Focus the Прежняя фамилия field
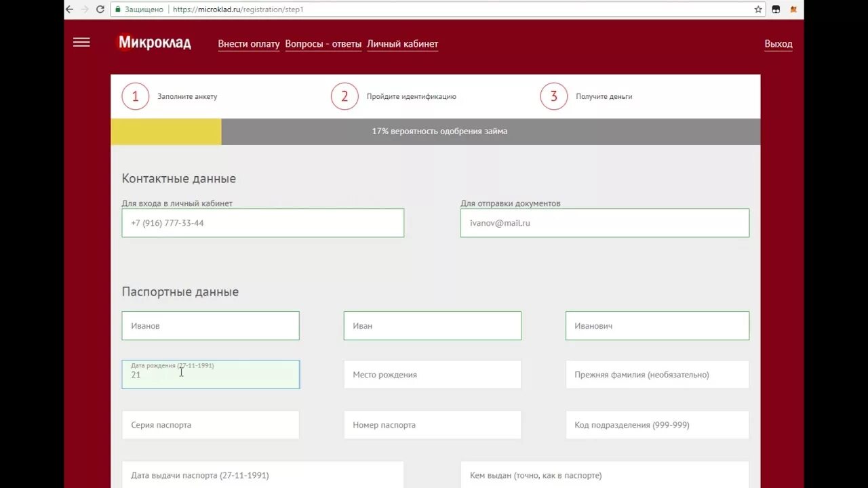Image resolution: width=868 pixels, height=488 pixels. tap(657, 374)
